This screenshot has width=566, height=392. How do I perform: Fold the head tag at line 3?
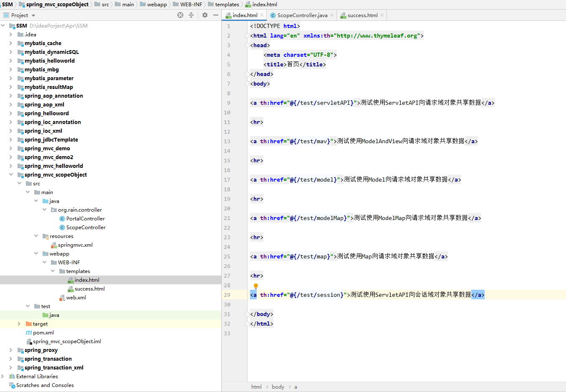click(247, 46)
